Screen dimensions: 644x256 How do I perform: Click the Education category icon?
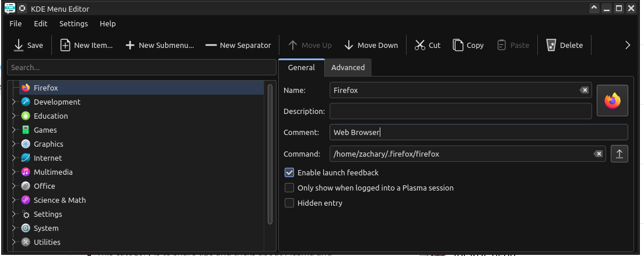tap(26, 116)
